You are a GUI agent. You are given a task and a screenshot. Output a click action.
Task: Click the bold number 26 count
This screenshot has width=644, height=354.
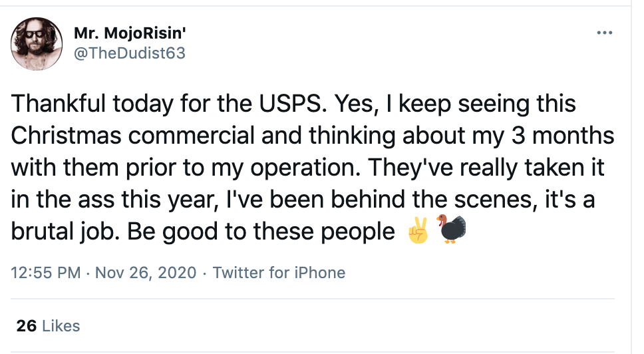coord(26,326)
